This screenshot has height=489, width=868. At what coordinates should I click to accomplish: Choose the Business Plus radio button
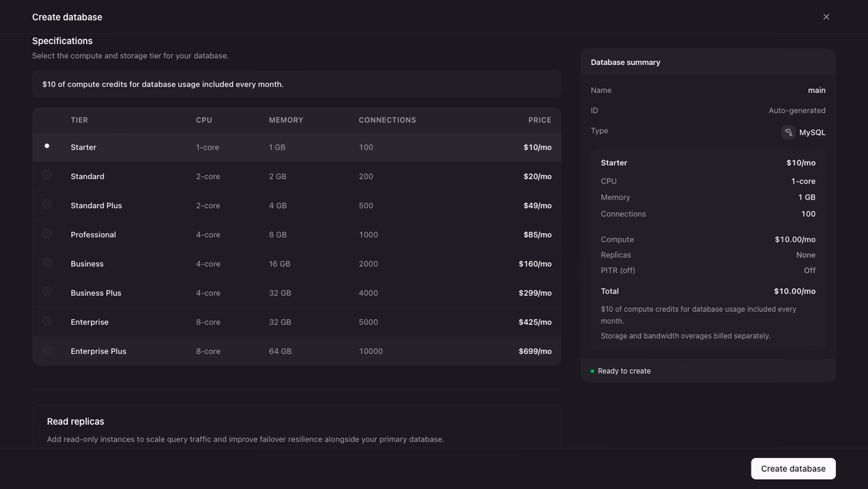(x=47, y=292)
